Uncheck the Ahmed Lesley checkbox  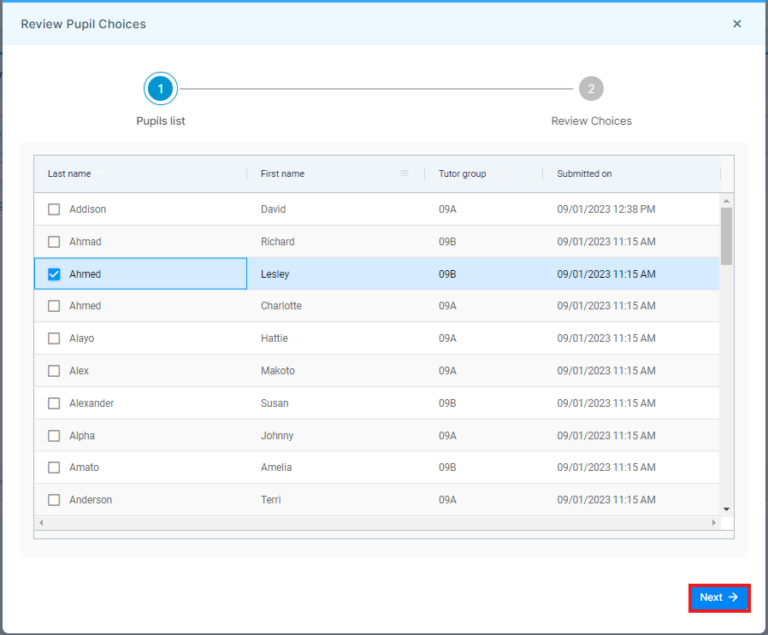point(54,274)
